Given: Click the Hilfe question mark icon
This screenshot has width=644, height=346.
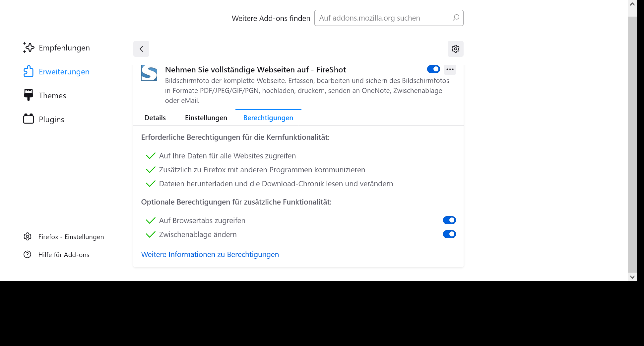Looking at the screenshot, I should (x=28, y=254).
